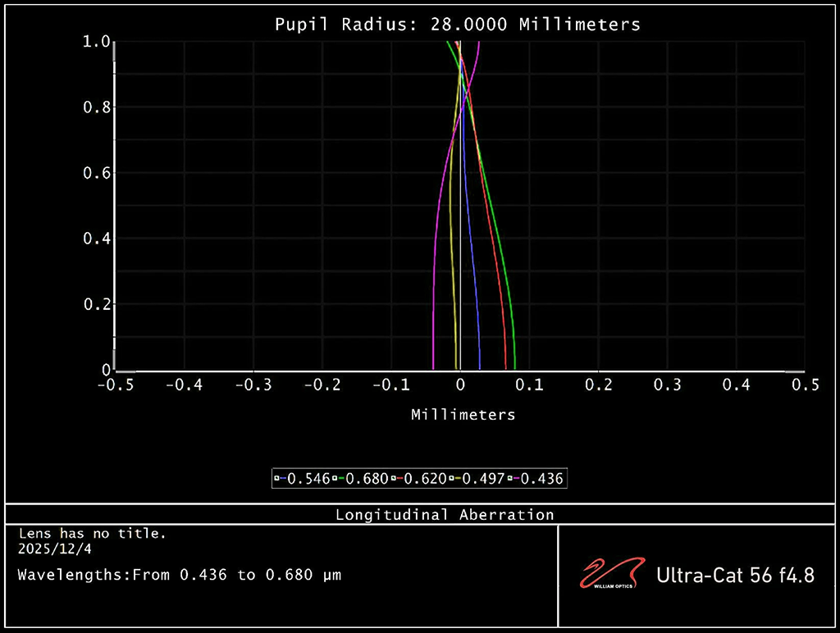
Task: Expand the Longitudinal Aberration title bar
Action: [x=420, y=514]
